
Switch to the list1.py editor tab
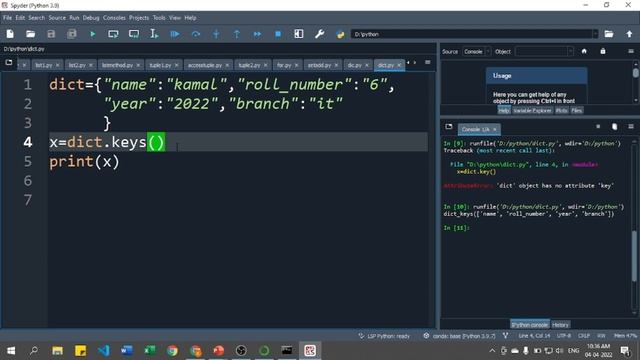coord(43,65)
